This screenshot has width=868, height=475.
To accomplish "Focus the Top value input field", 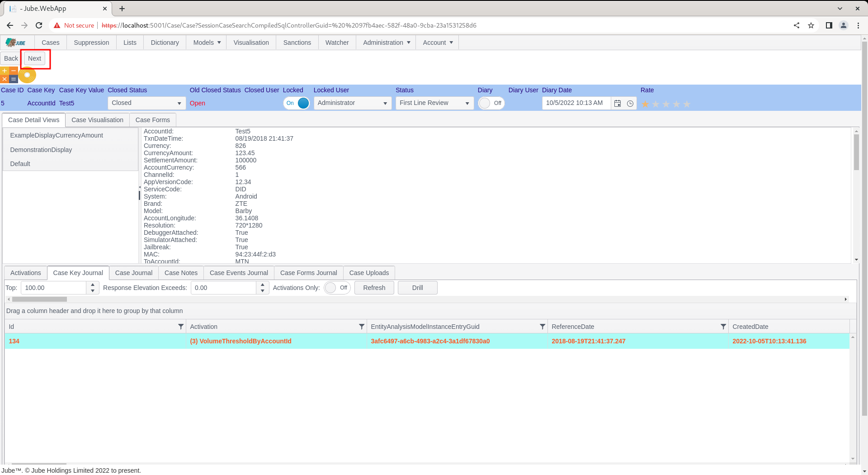I will coord(53,288).
